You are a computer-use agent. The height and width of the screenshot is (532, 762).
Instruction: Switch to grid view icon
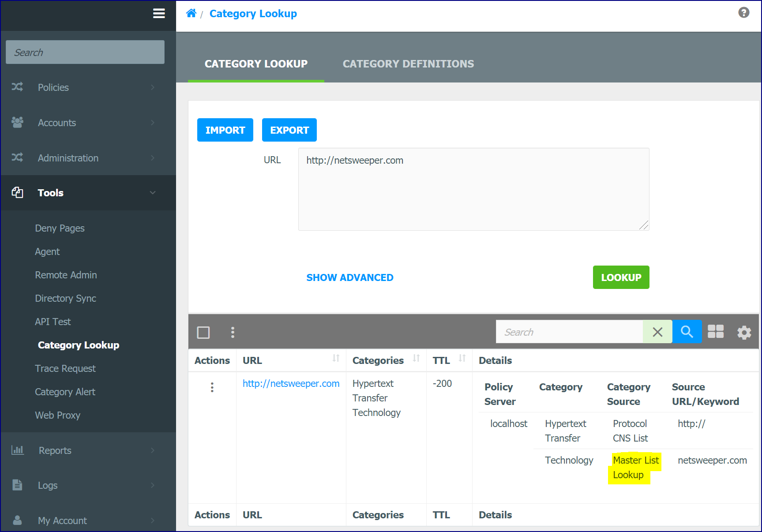716,332
